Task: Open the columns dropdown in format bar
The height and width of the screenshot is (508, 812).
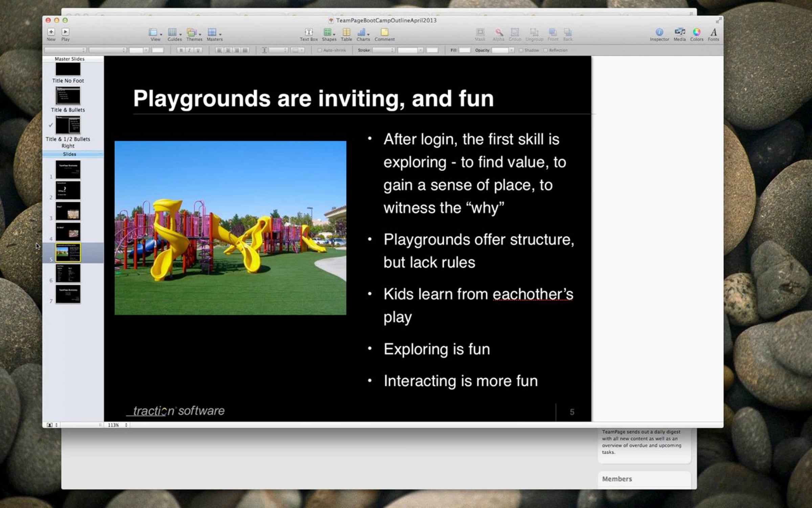Action: [298, 50]
